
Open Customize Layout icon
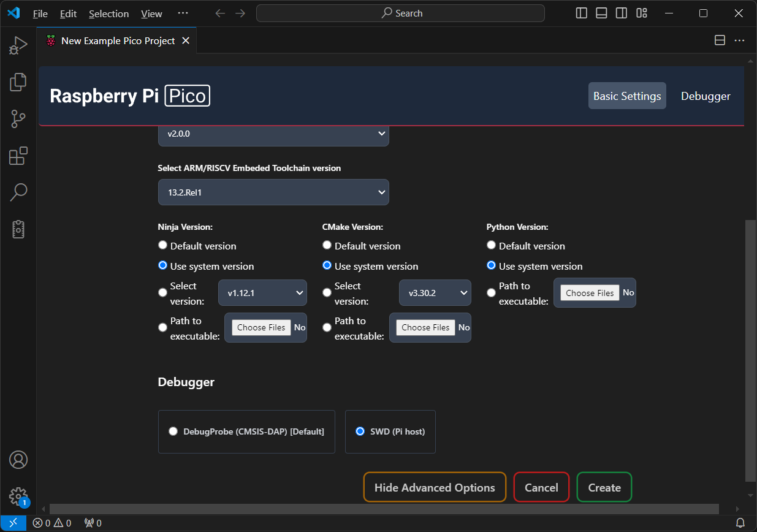(x=642, y=13)
